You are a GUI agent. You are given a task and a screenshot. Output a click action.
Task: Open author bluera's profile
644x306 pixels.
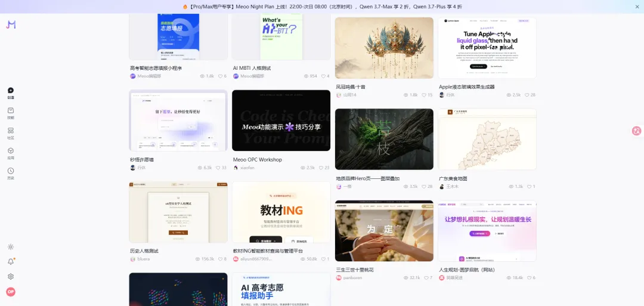[x=140, y=259]
